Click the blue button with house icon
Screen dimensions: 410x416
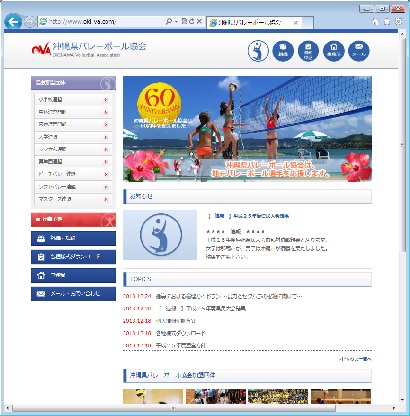(x=73, y=275)
